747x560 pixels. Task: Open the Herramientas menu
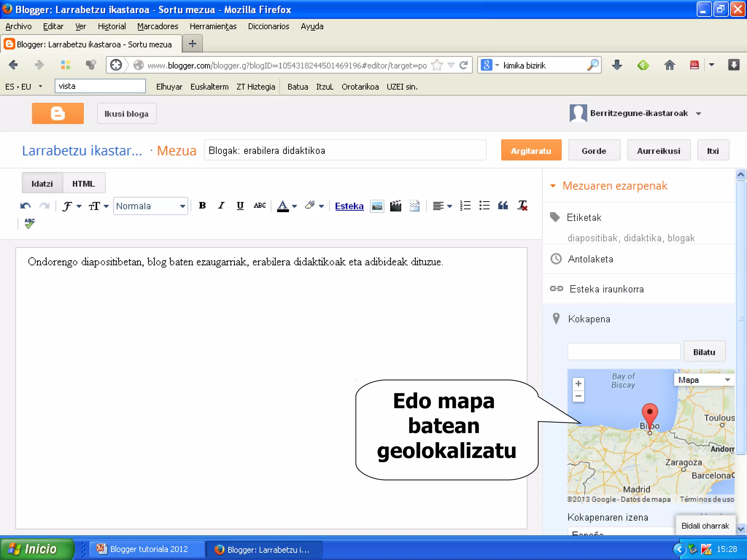(x=213, y=26)
